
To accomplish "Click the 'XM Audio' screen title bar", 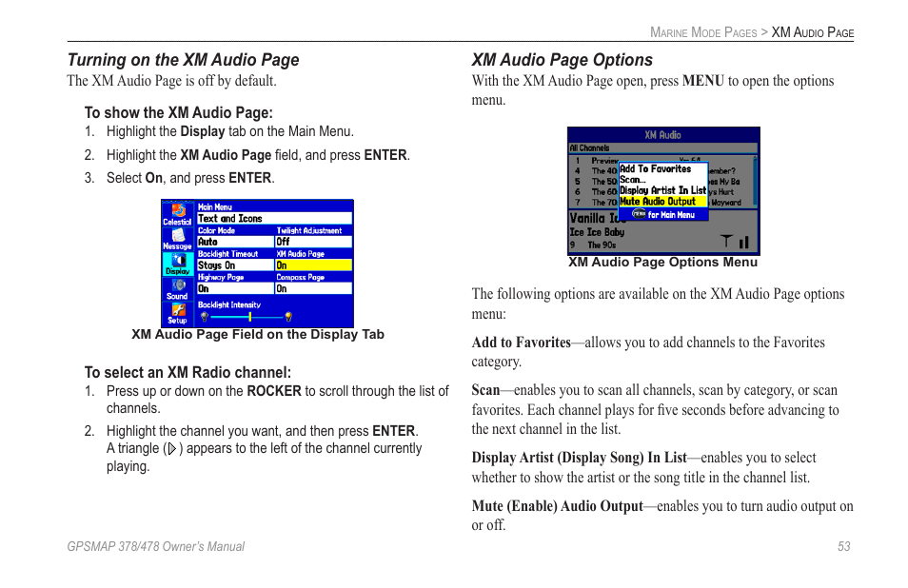I will click(x=663, y=135).
